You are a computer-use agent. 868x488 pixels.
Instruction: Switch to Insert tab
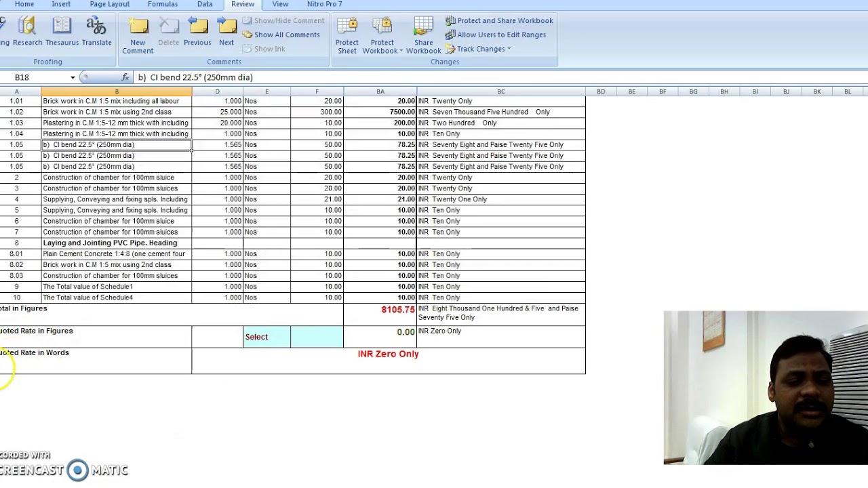(61, 4)
